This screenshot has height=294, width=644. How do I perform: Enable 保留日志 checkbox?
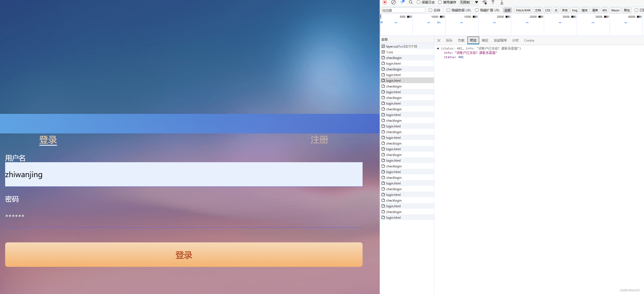click(x=418, y=2)
